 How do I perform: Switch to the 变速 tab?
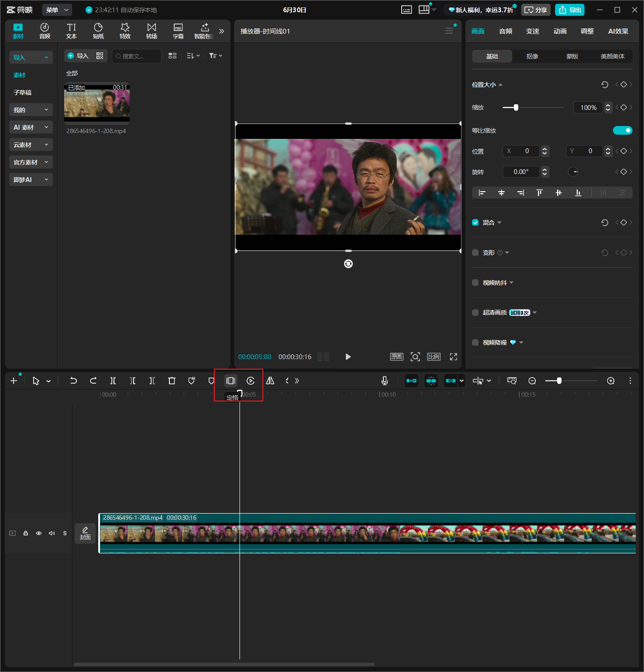(533, 31)
